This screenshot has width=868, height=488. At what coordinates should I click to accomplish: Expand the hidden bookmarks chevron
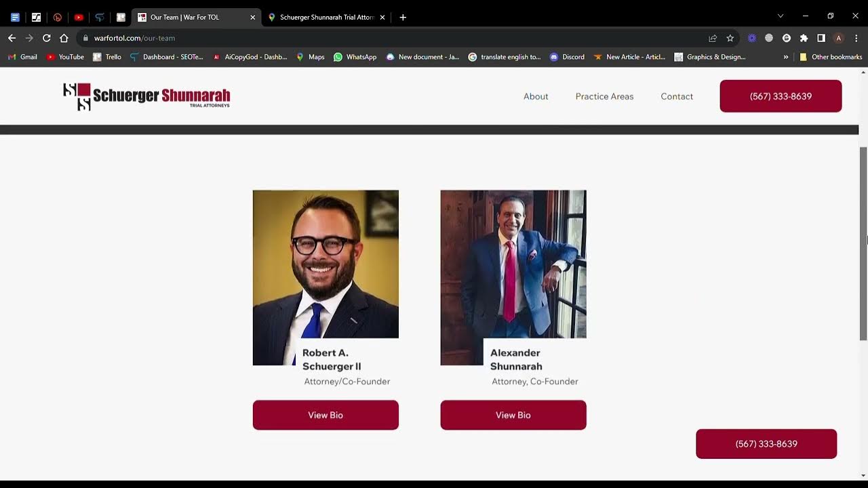[786, 57]
